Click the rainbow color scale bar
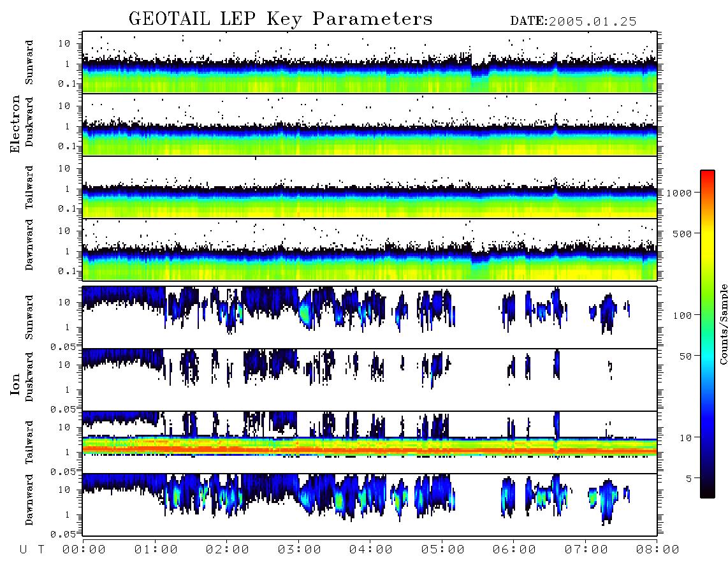 tap(707, 334)
